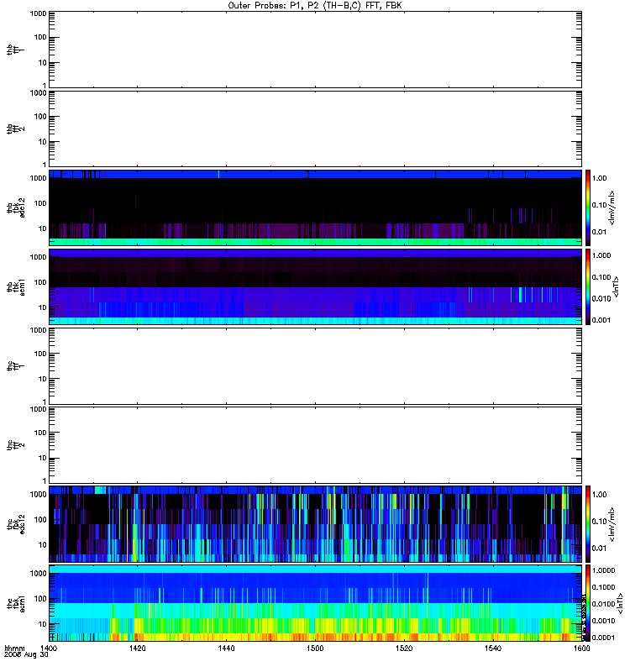Click the '<|nT|>' unit beside thb scm1 color bar
This screenshot has height=672, width=630.
tap(617, 286)
